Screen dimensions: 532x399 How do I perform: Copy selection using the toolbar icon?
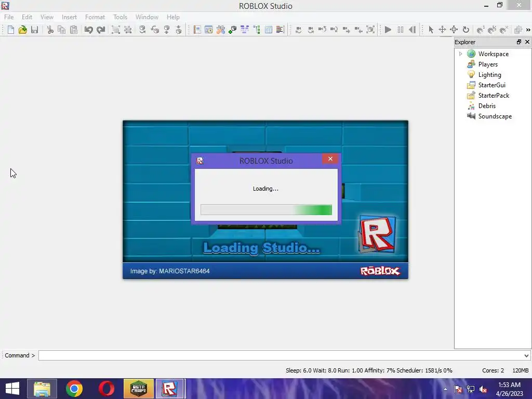[x=61, y=30]
